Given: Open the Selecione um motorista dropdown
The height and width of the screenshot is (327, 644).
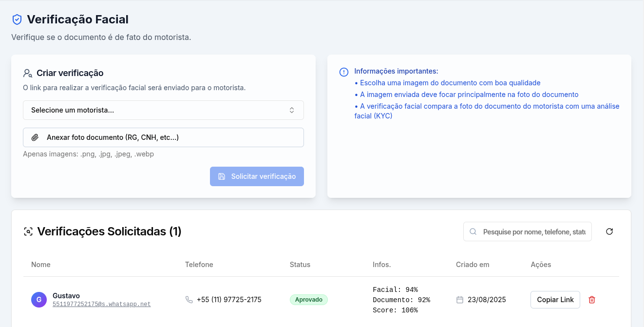Looking at the screenshot, I should pyautogui.click(x=163, y=110).
